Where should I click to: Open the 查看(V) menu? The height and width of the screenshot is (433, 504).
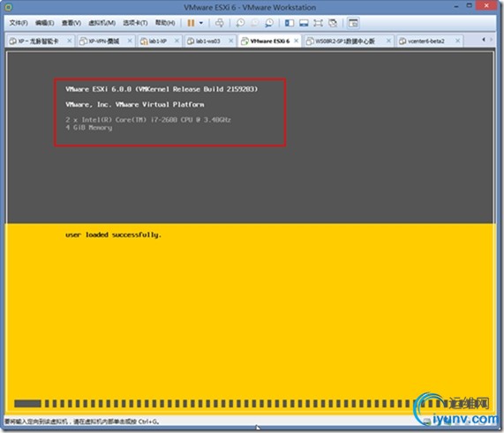(71, 23)
